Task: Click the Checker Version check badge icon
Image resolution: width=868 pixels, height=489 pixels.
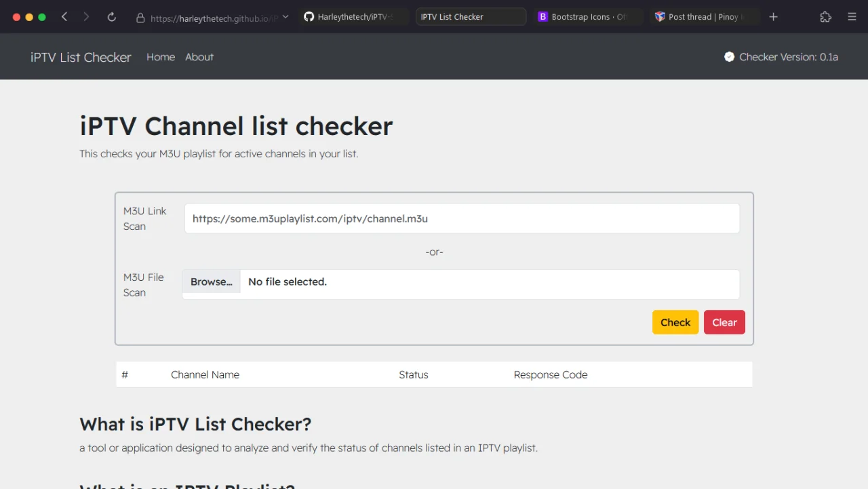Action: [729, 57]
